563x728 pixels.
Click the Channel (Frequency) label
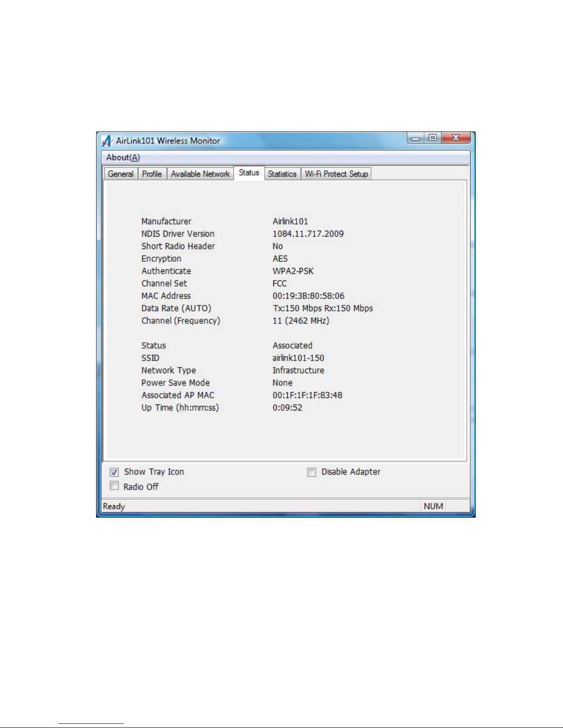click(181, 321)
